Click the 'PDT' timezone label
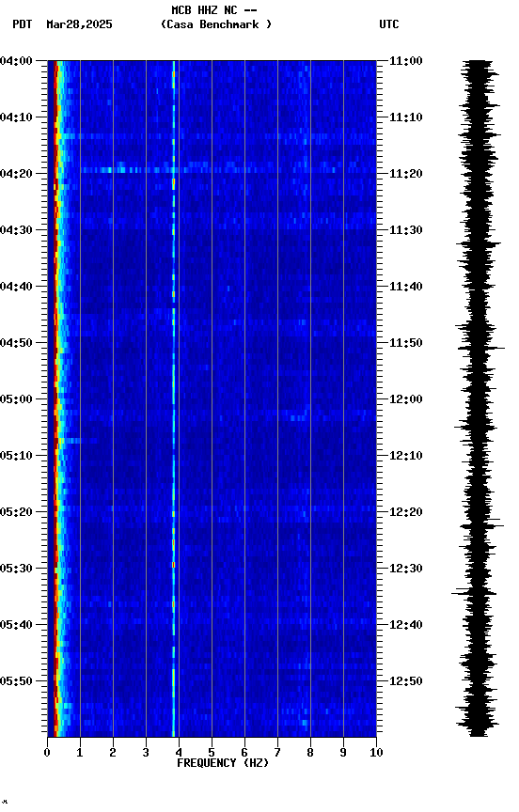The height and width of the screenshot is (812, 519). point(23,24)
